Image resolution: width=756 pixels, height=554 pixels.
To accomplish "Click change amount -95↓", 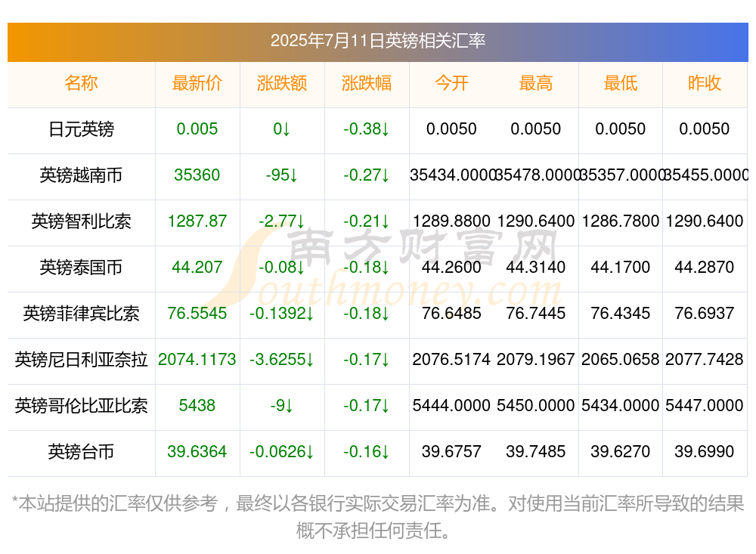I will click(x=282, y=175).
